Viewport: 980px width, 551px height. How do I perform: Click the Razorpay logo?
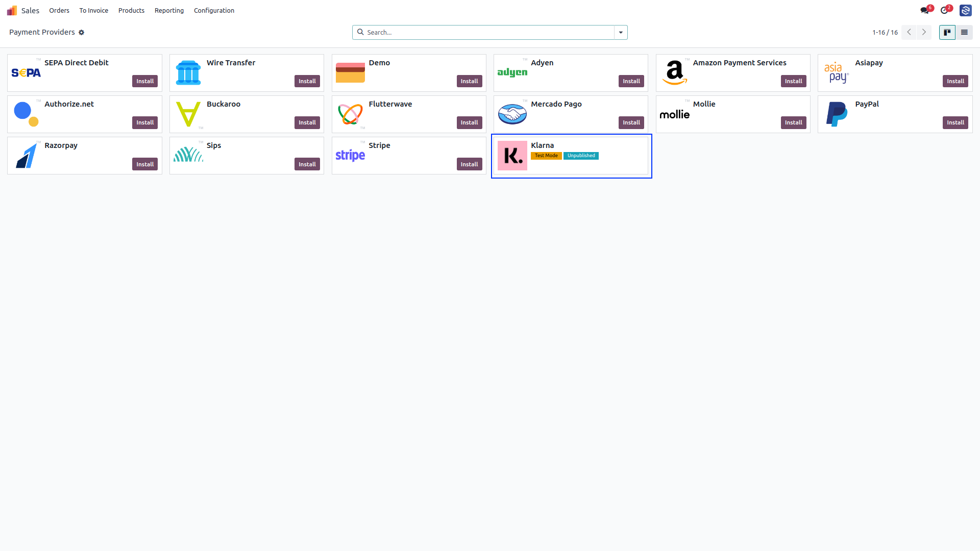pos(26,156)
